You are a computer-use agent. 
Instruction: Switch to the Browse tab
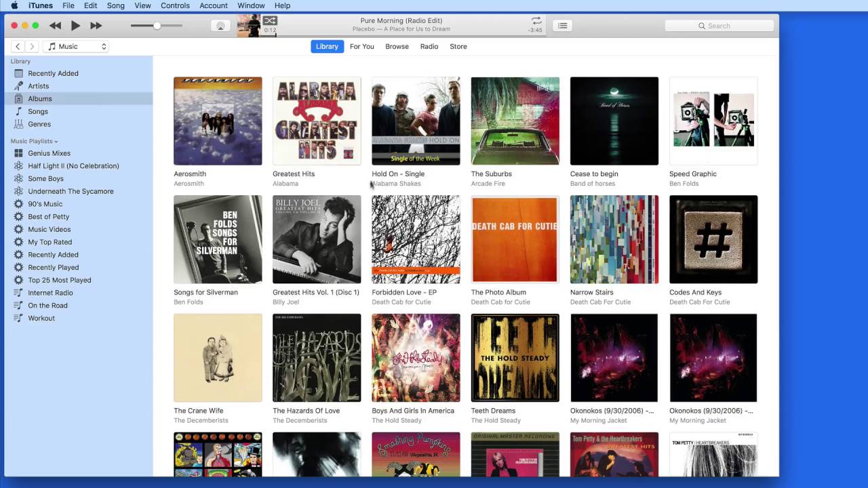pos(397,46)
